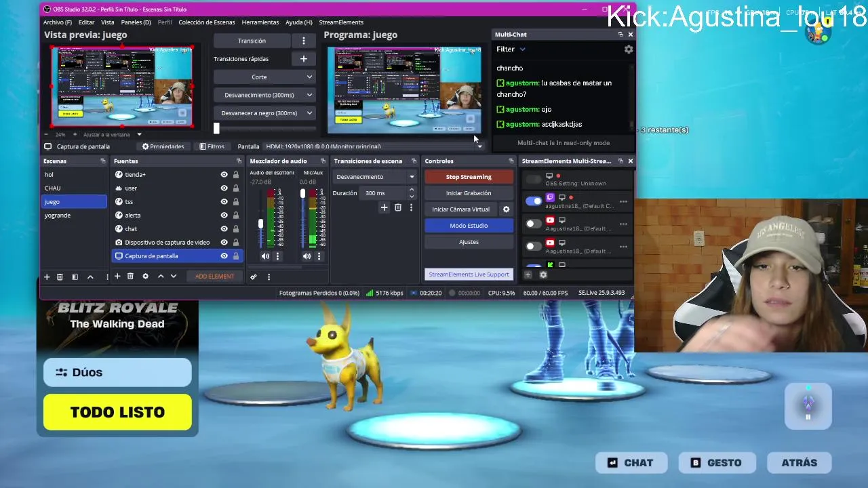The height and width of the screenshot is (488, 868).
Task: Click the Iniciar Cámara Virtual button
Action: click(460, 209)
